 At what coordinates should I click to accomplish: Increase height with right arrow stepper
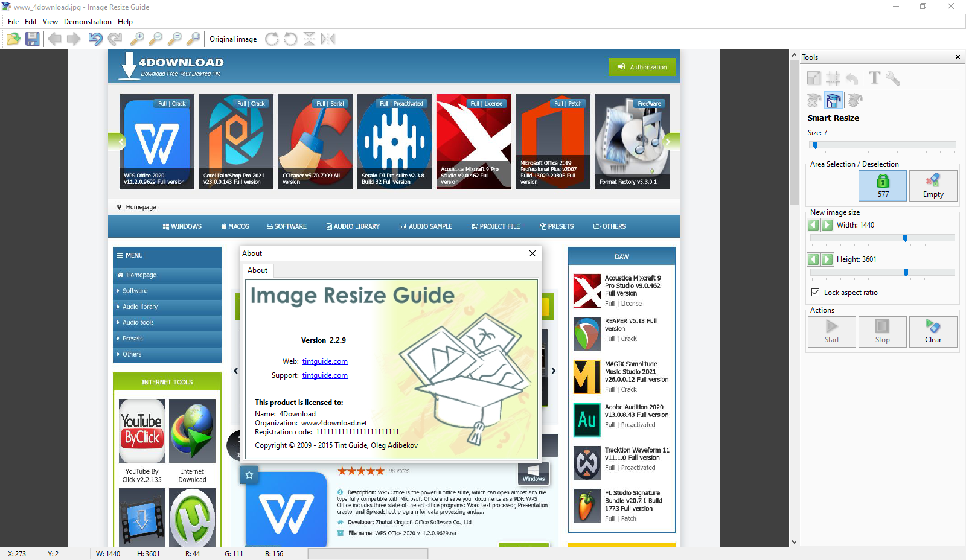pyautogui.click(x=827, y=259)
